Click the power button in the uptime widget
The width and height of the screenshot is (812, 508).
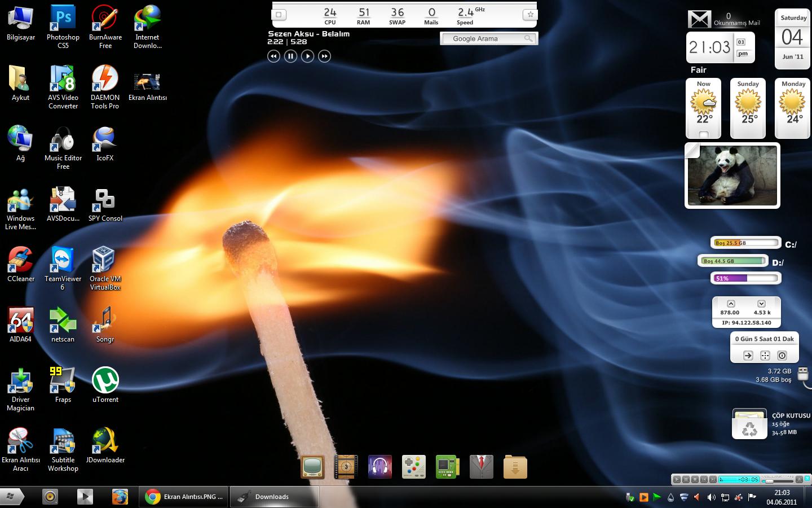[782, 356]
